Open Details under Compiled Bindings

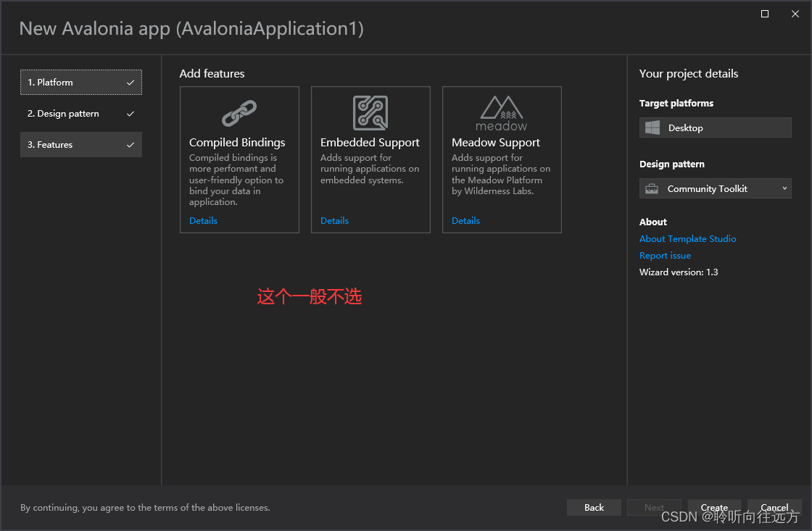[x=203, y=220]
